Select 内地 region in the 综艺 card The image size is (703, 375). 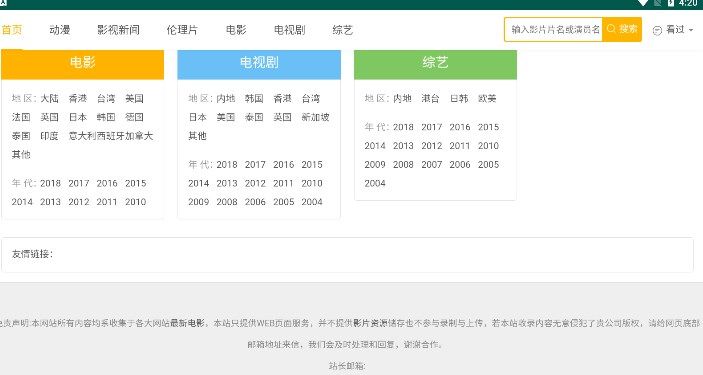tap(402, 98)
